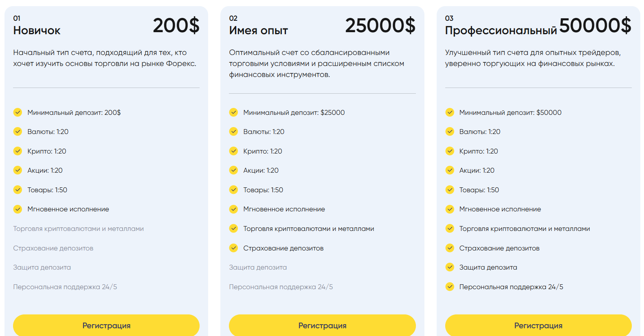Image resolution: width=644 pixels, height=336 pixels.
Task: Click checkmark beside Мгновенное исполнение in Новичок plan
Action: pyautogui.click(x=18, y=209)
